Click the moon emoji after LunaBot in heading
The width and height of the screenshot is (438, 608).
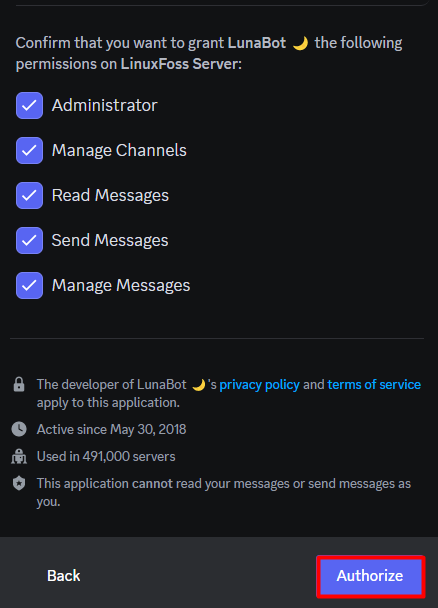tap(300, 43)
